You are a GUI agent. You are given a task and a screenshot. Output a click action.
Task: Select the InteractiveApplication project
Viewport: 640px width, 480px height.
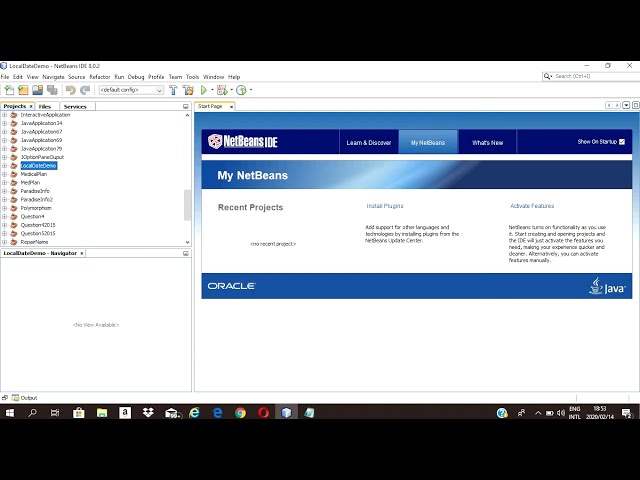tap(45, 115)
